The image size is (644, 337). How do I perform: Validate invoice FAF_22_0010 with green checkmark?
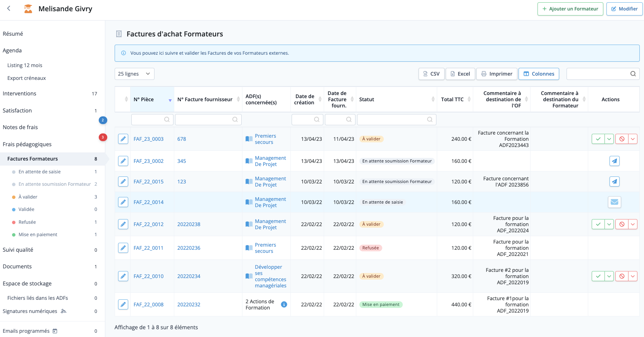(x=598, y=276)
